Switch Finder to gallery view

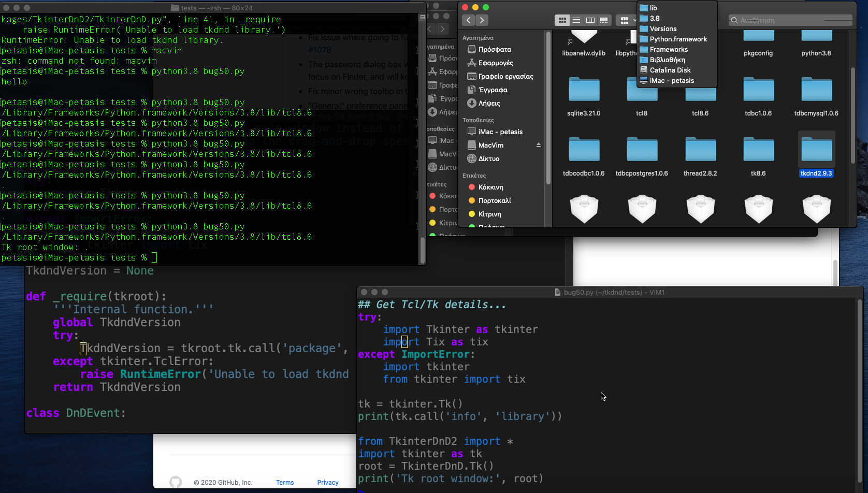(x=604, y=20)
